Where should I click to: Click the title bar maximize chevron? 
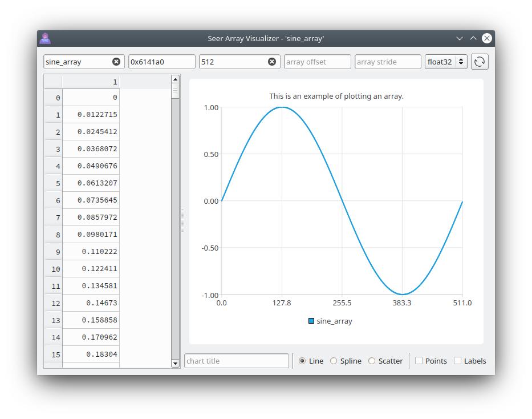473,38
